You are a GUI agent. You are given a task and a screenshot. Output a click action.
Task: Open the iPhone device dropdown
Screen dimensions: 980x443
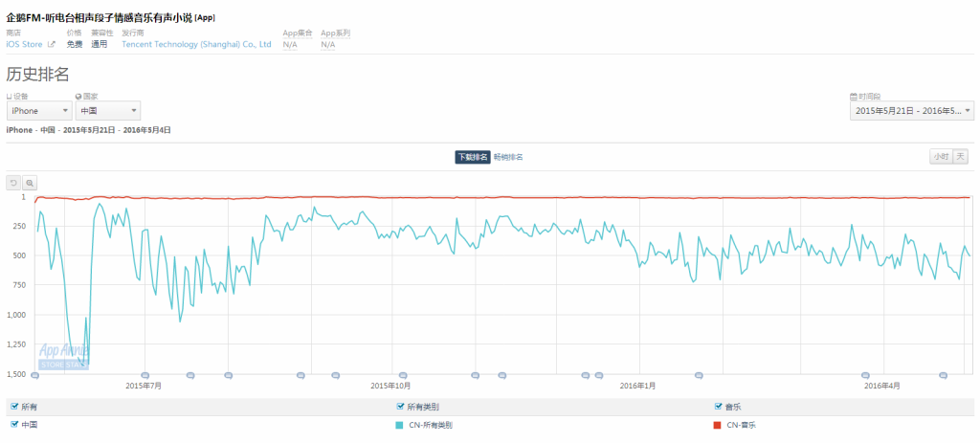39,111
